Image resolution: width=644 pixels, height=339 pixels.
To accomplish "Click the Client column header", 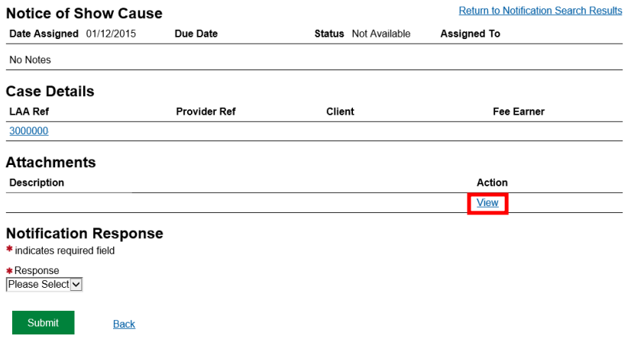I will click(x=340, y=111).
